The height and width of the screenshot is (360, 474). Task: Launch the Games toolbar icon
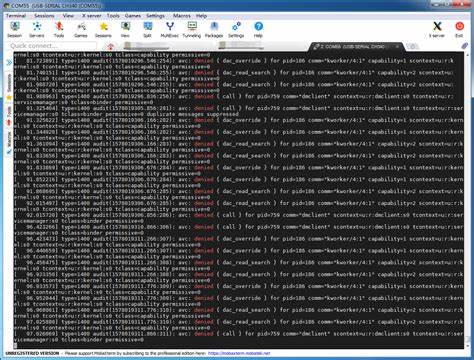pos(81,29)
